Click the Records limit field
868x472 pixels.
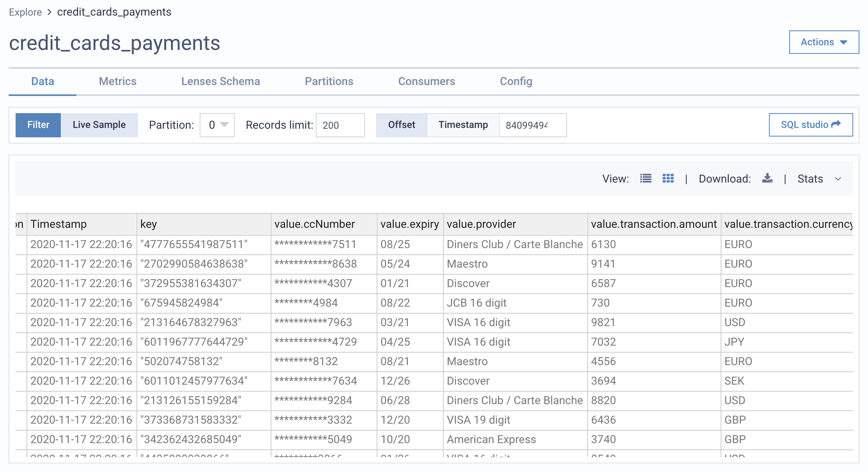(x=340, y=125)
